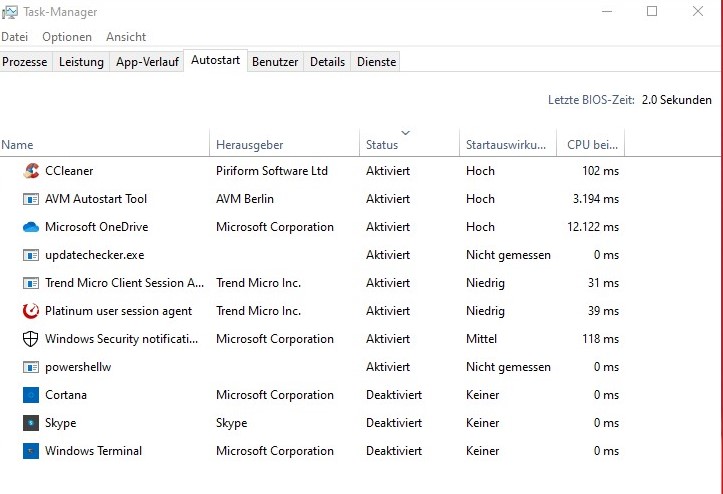Click the 31 ms CPU value
The image size is (723, 494).
[603, 283]
